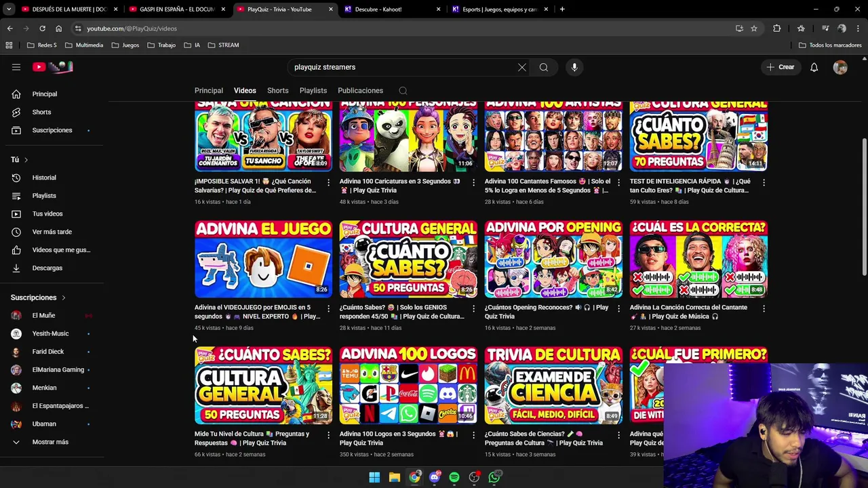This screenshot has width=868, height=488.
Task: Clear the search box with X icon
Action: point(521,67)
